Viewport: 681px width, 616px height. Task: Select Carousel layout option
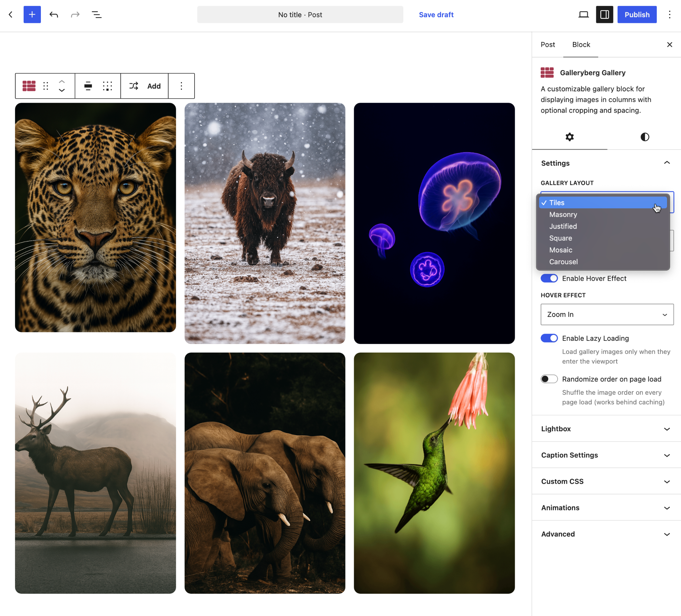603,261
